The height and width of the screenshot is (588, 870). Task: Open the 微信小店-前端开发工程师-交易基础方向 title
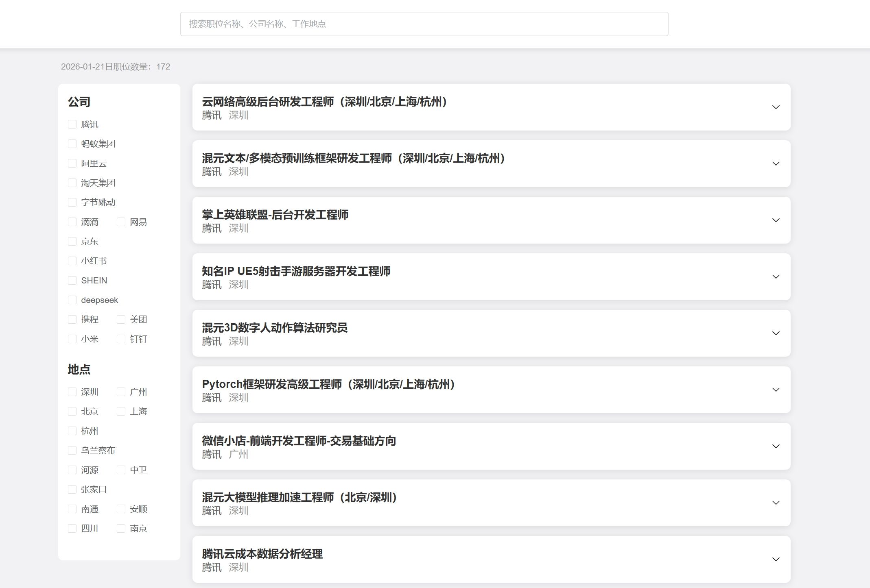click(299, 441)
